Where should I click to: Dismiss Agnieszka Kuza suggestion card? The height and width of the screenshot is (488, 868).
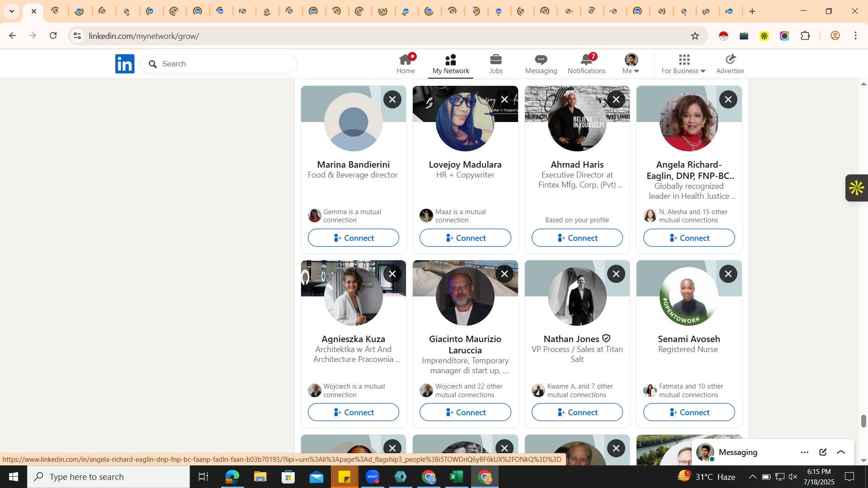(392, 274)
